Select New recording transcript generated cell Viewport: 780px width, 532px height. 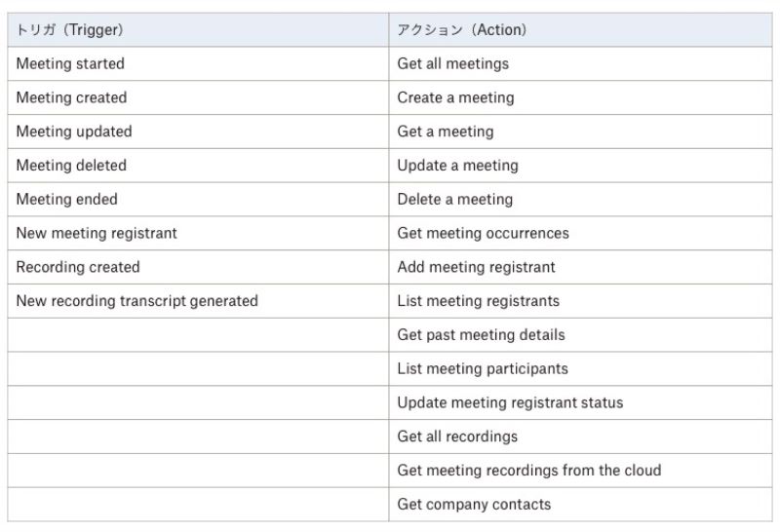point(198,301)
